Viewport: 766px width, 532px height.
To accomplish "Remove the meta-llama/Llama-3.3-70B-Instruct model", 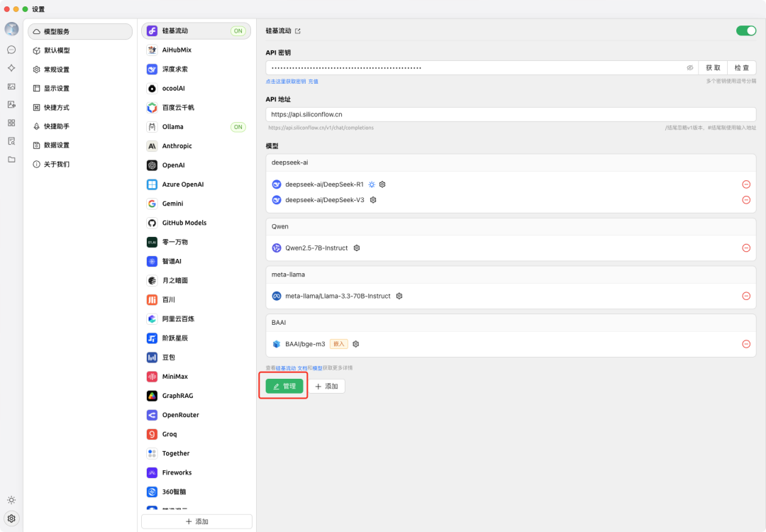I will pyautogui.click(x=746, y=296).
